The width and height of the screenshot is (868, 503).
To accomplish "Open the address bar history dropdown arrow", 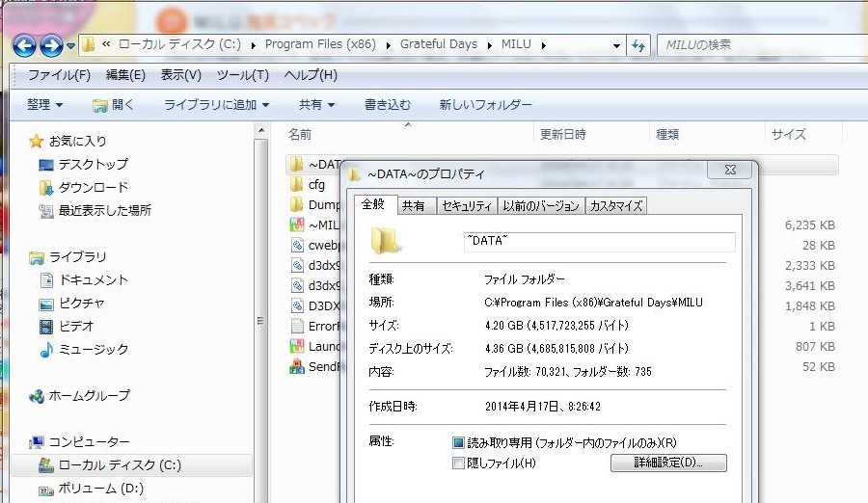I will click(x=616, y=45).
